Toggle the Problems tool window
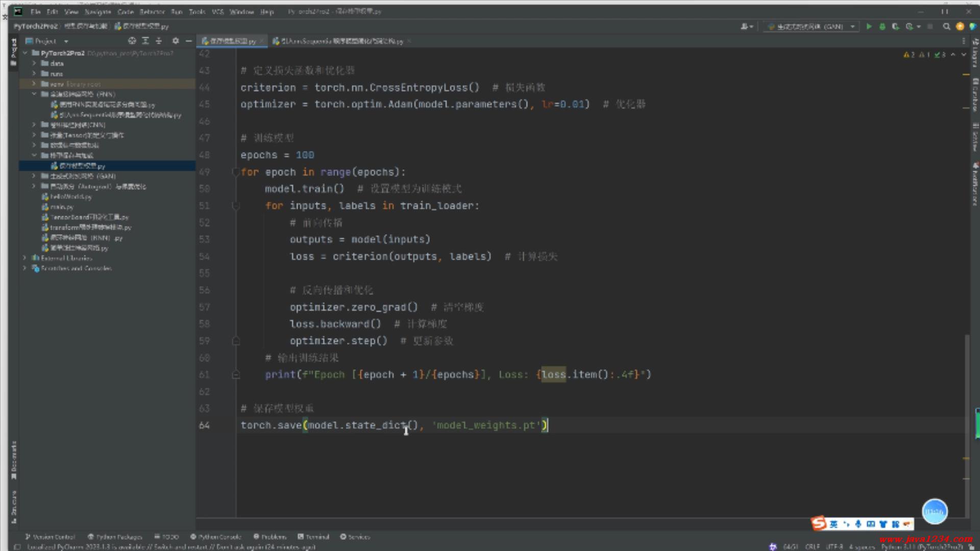980x551 pixels. point(270,537)
